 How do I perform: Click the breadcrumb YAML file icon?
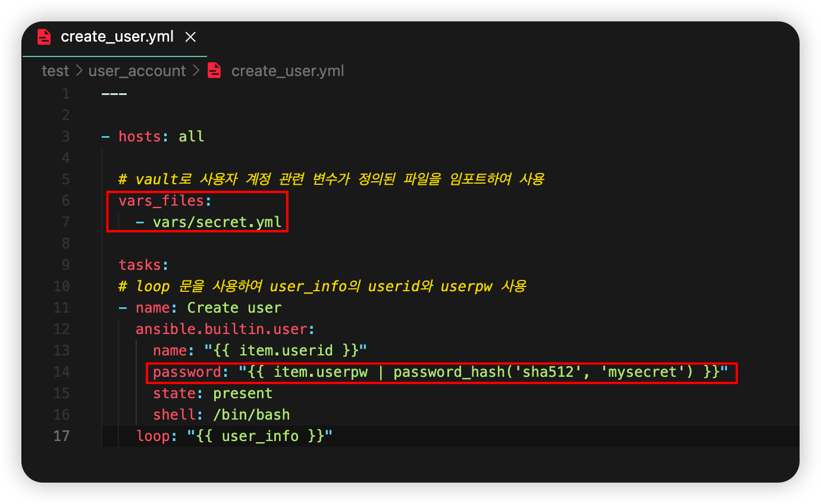(x=214, y=71)
